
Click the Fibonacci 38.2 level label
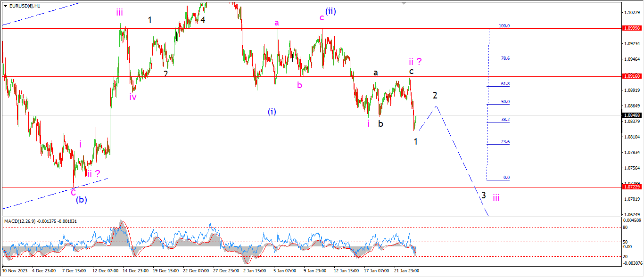506,120
